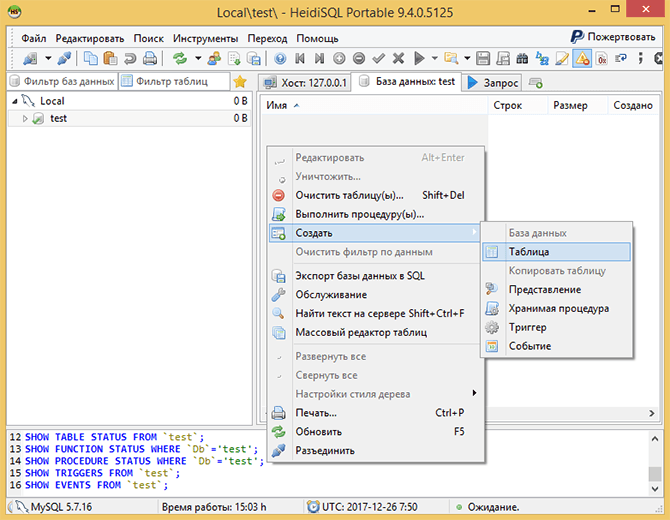Open the Load SQL file dropdown arrow
This screenshot has width=670, height=520.
tap(467, 58)
